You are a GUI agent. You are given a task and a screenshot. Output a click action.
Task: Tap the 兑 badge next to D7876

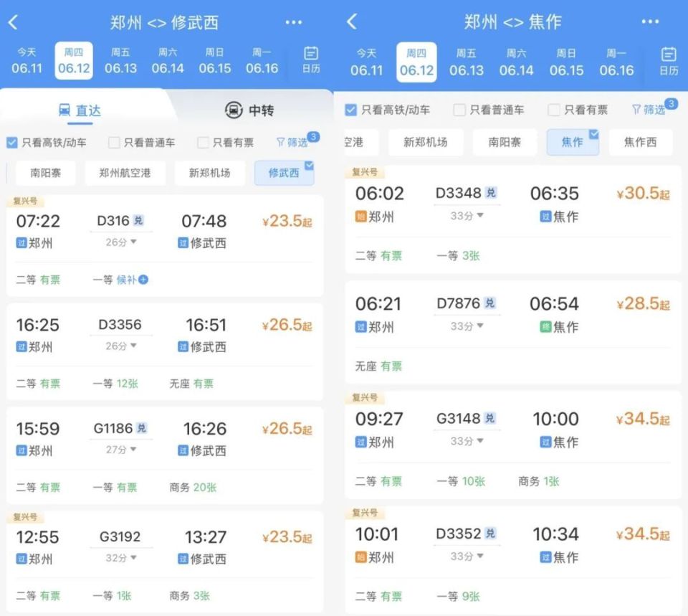coord(489,303)
